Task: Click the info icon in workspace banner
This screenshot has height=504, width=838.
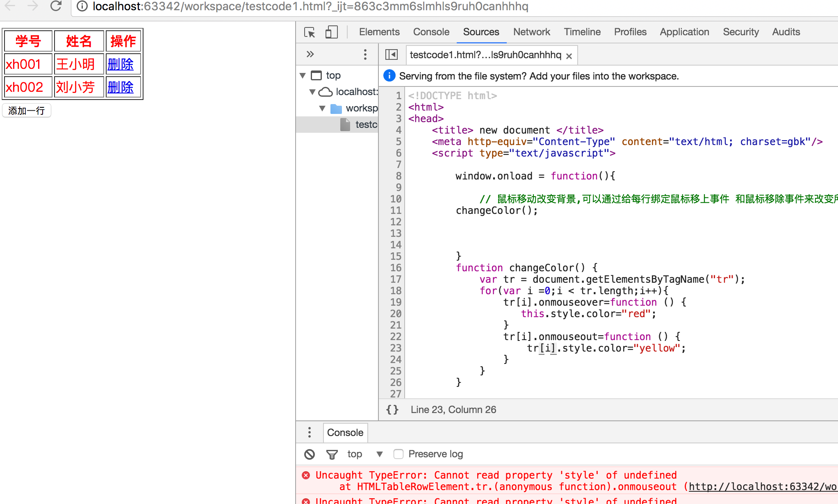Action: point(389,76)
